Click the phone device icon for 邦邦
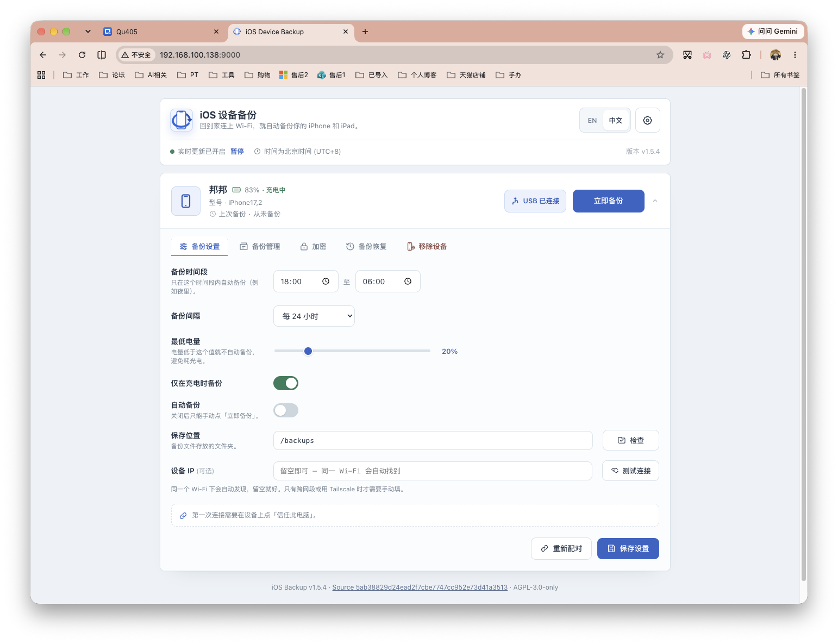Viewport: 838px width, 644px height. [186, 201]
